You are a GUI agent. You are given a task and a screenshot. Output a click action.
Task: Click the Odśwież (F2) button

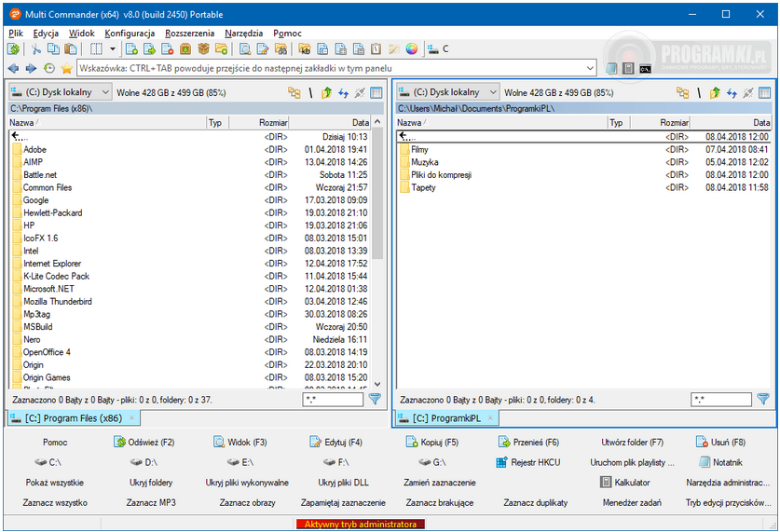click(144, 442)
